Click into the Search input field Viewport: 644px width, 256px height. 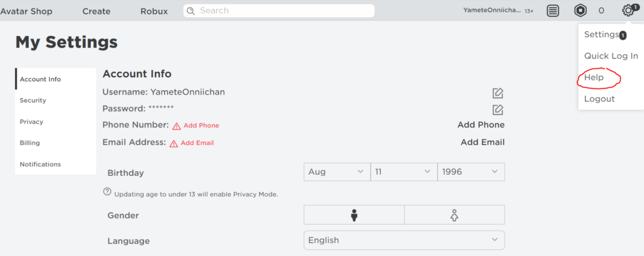(x=283, y=11)
